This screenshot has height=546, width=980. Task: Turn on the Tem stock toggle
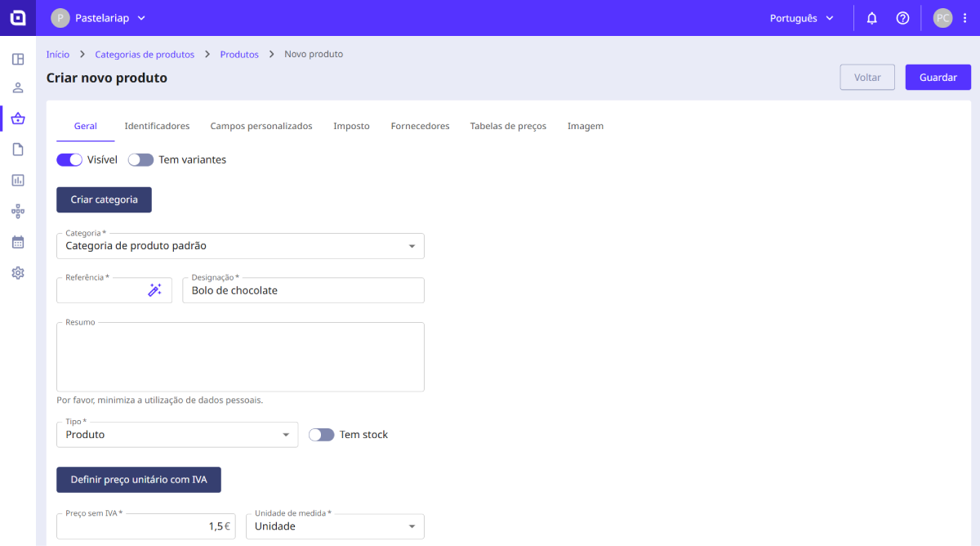click(322, 435)
